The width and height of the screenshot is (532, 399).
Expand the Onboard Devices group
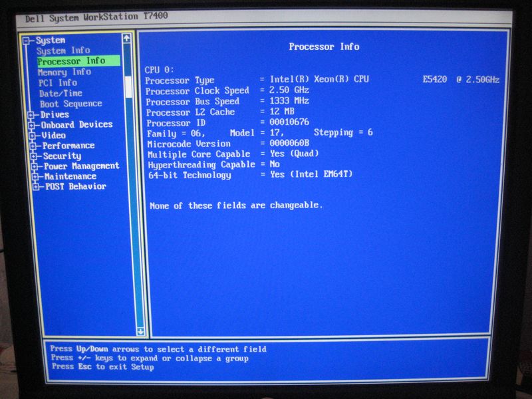(x=31, y=126)
